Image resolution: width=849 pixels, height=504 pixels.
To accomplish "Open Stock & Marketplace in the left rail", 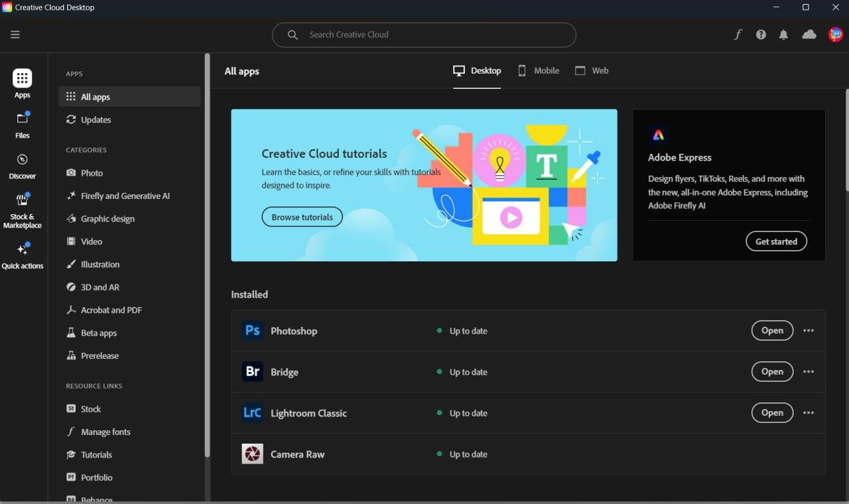I will 23,211.
